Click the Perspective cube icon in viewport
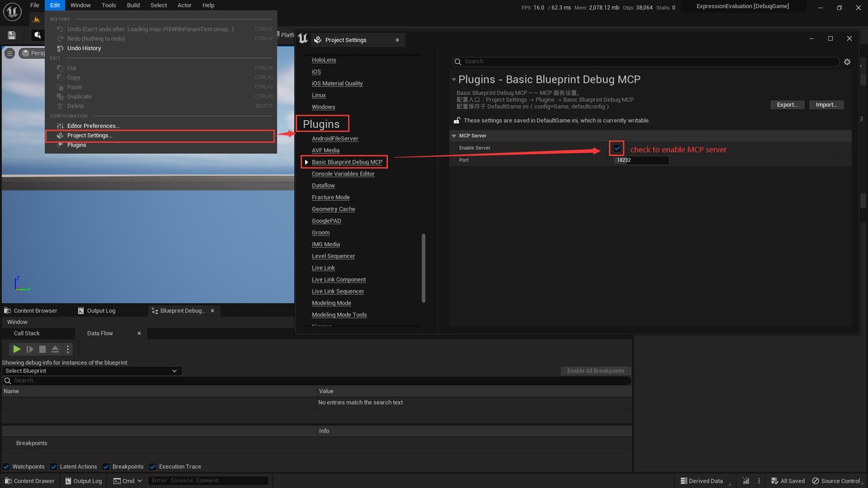Screen dimensions: 868x488 (x=25, y=53)
